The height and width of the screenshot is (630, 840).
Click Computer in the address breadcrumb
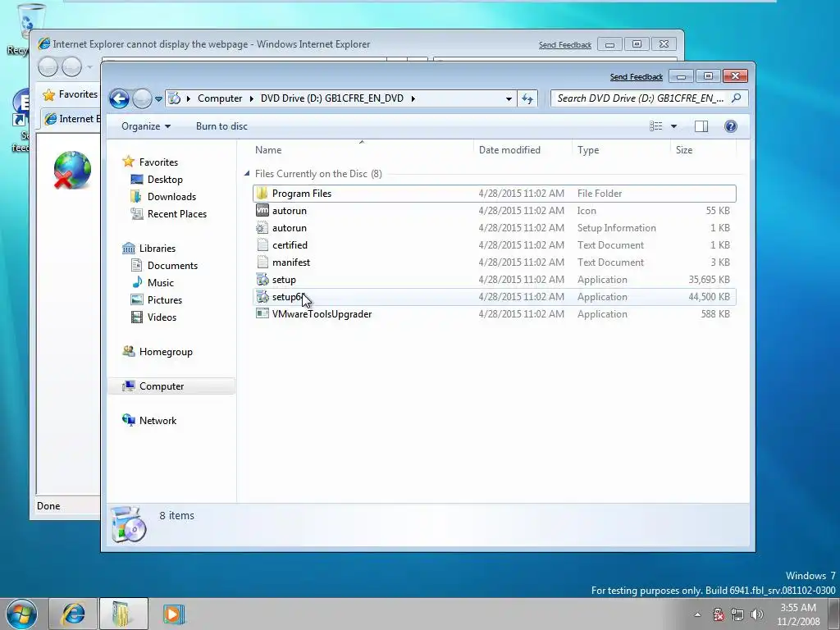tap(220, 98)
